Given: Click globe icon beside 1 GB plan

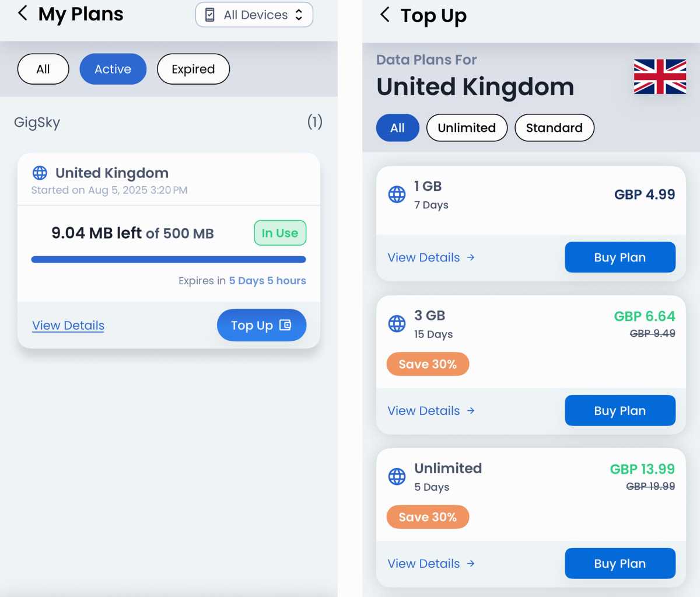Looking at the screenshot, I should pyautogui.click(x=397, y=194).
